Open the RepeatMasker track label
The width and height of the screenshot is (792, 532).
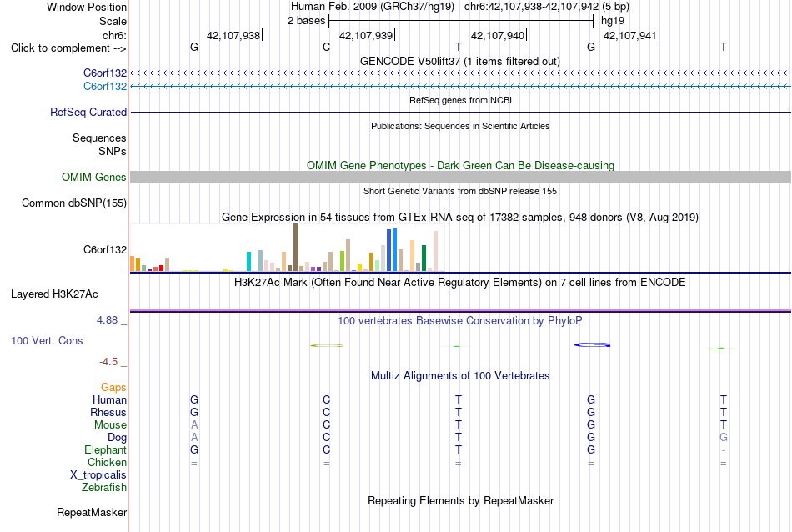[92, 512]
